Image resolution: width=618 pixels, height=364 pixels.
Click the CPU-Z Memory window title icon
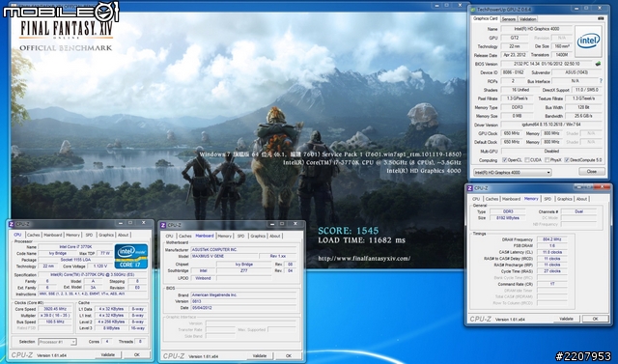click(x=470, y=188)
